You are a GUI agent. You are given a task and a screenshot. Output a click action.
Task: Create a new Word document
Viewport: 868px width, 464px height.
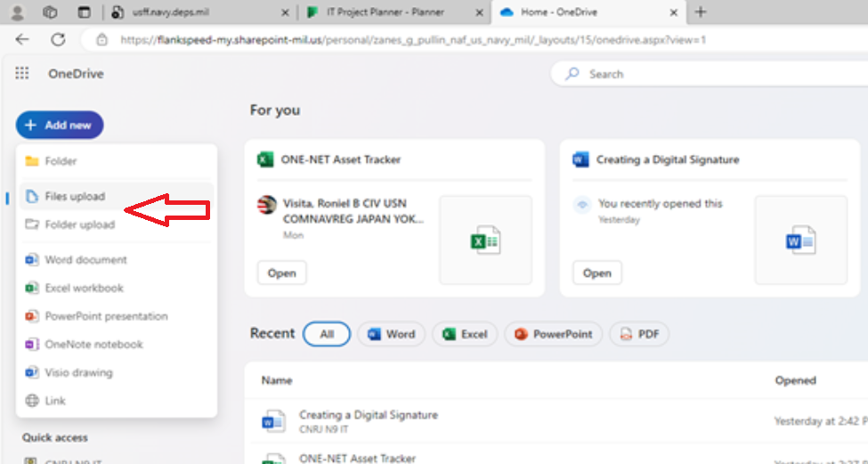117,260
